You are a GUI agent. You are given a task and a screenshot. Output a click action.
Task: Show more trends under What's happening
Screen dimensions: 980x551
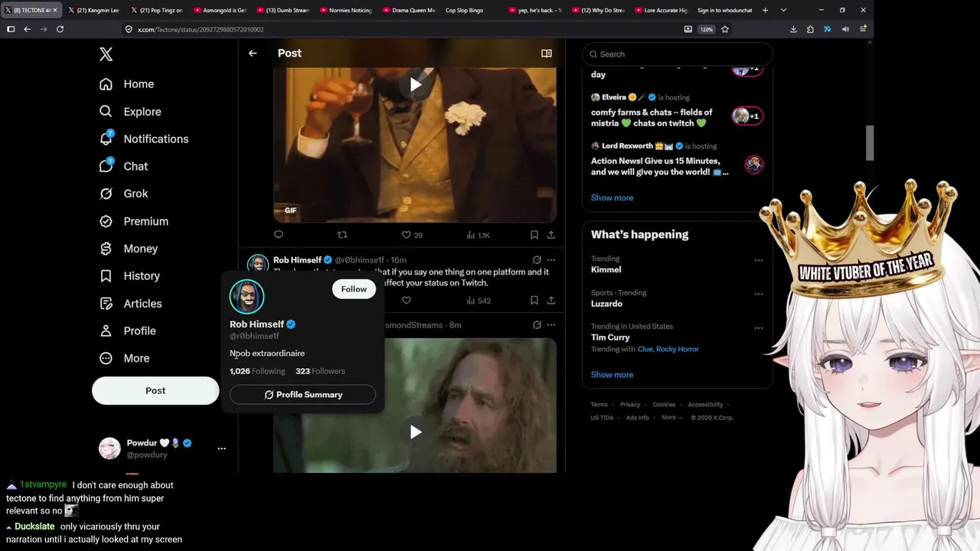click(x=612, y=375)
